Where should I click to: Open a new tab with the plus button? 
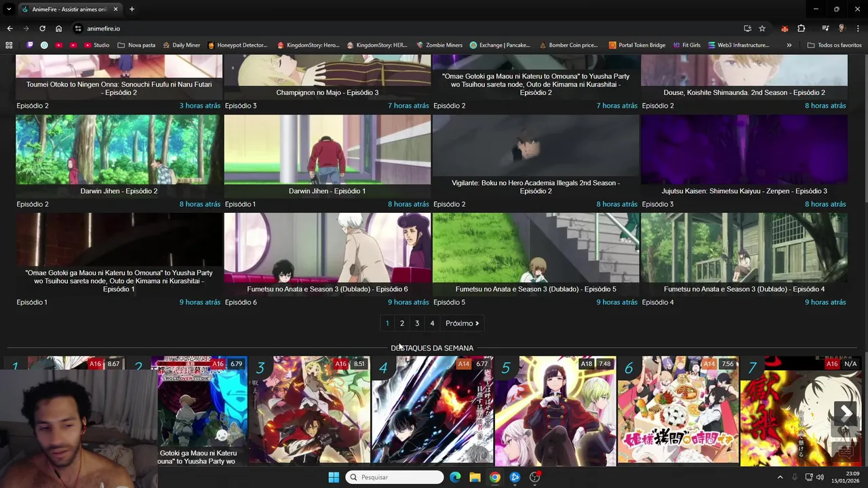[x=132, y=9]
